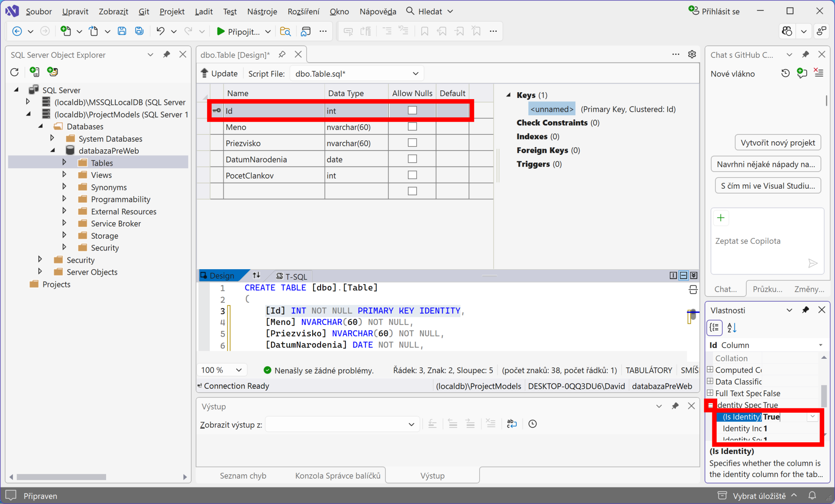Switch to the T-SQL tab
Screen dimensions: 835x504
(x=292, y=276)
